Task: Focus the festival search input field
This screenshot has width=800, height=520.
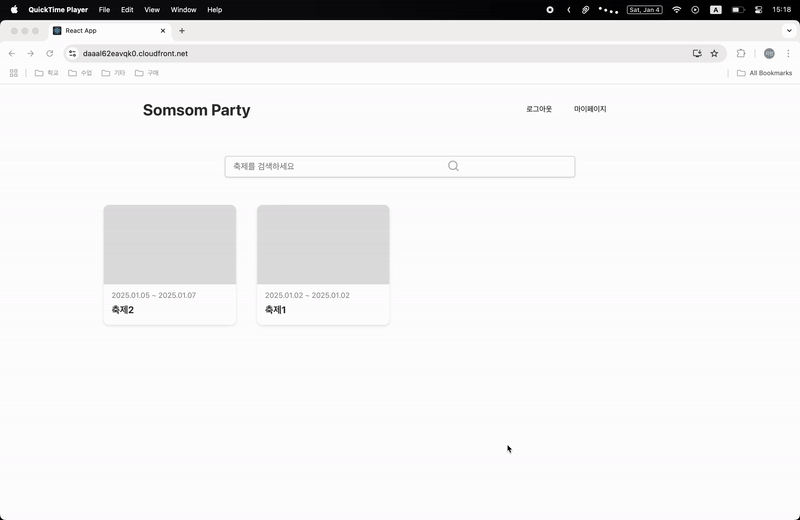Action: (x=399, y=166)
